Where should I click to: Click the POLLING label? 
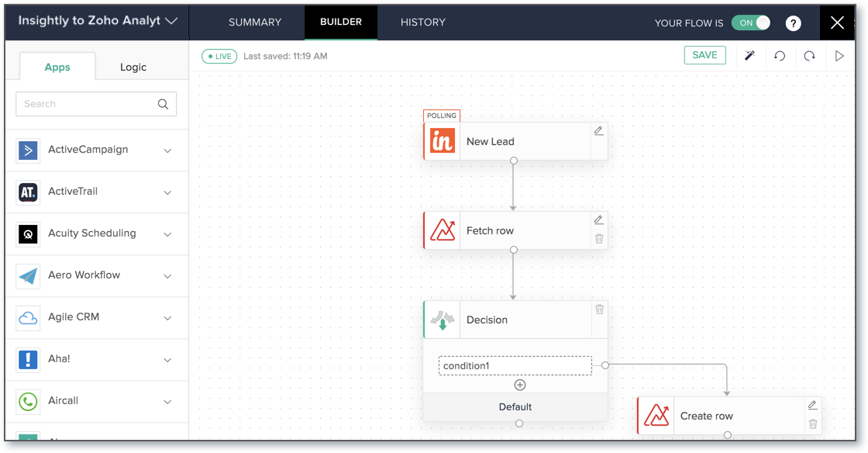[x=442, y=116]
